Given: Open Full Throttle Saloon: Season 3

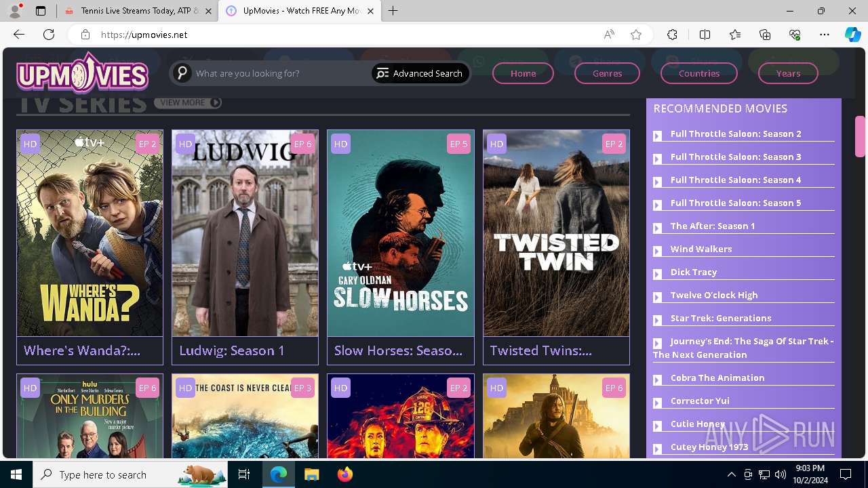Looking at the screenshot, I should (736, 157).
